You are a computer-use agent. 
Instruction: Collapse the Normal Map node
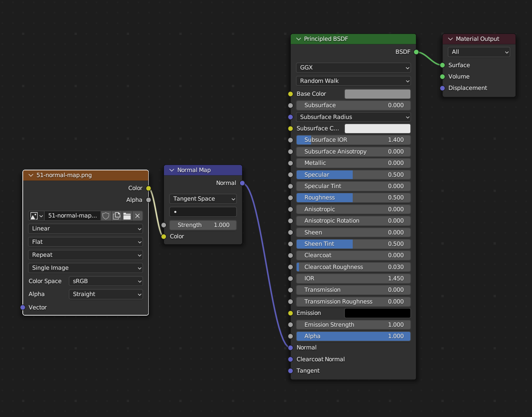point(171,170)
